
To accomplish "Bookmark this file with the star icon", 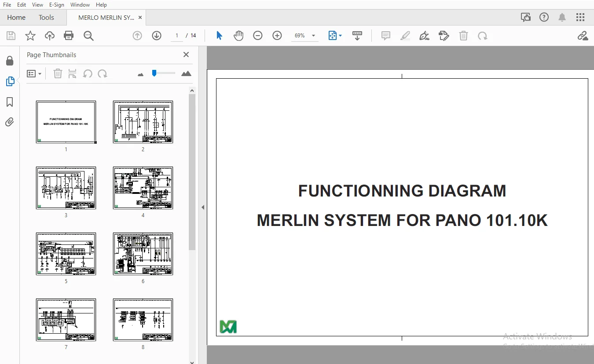I will coord(30,36).
